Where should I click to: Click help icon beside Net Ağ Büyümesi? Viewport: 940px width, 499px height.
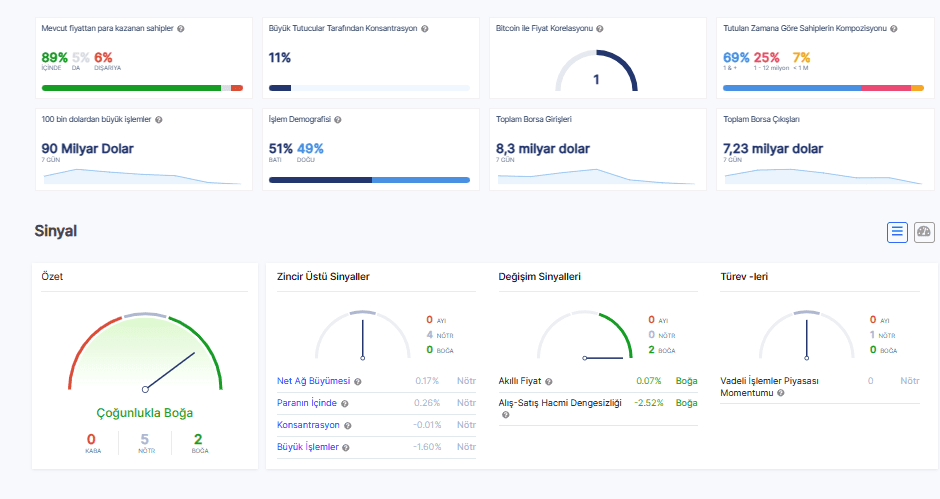click(358, 381)
